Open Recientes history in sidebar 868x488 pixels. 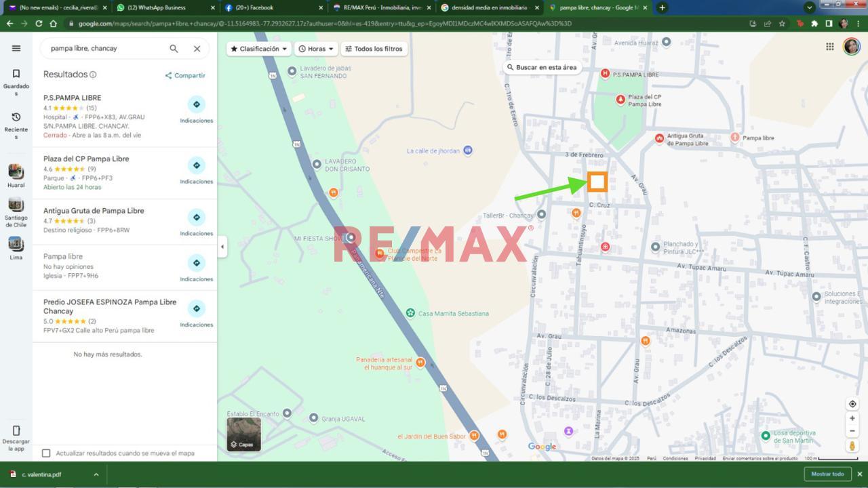coord(16,118)
